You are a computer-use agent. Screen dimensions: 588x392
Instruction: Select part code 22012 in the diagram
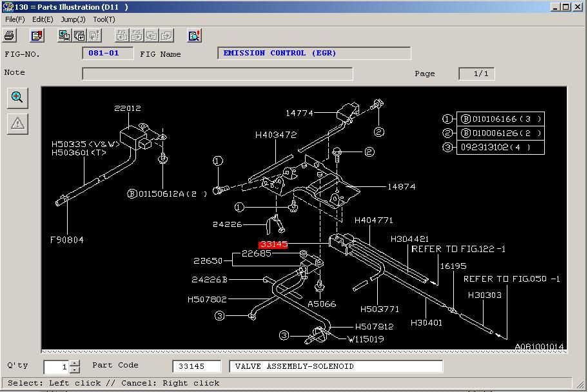tap(128, 108)
